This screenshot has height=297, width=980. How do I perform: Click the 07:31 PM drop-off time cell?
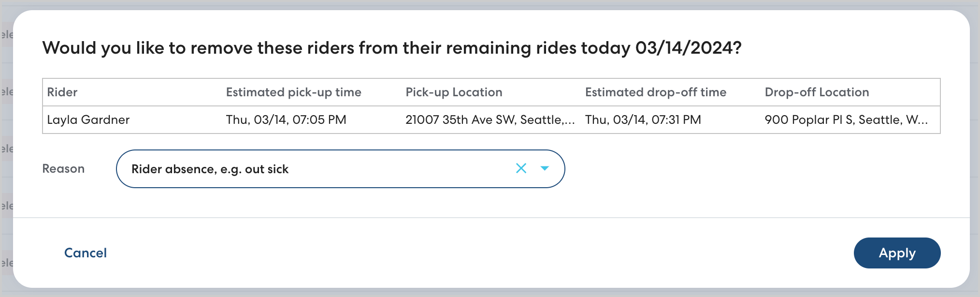point(643,120)
